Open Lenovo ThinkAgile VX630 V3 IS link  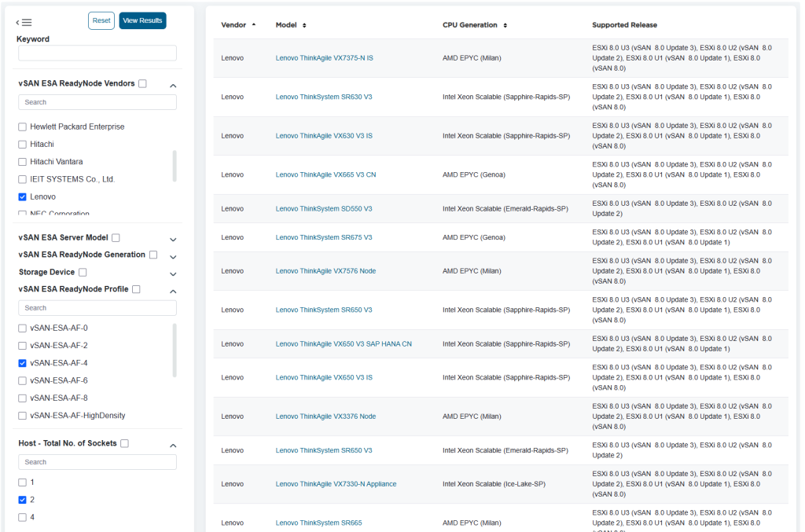(324, 136)
